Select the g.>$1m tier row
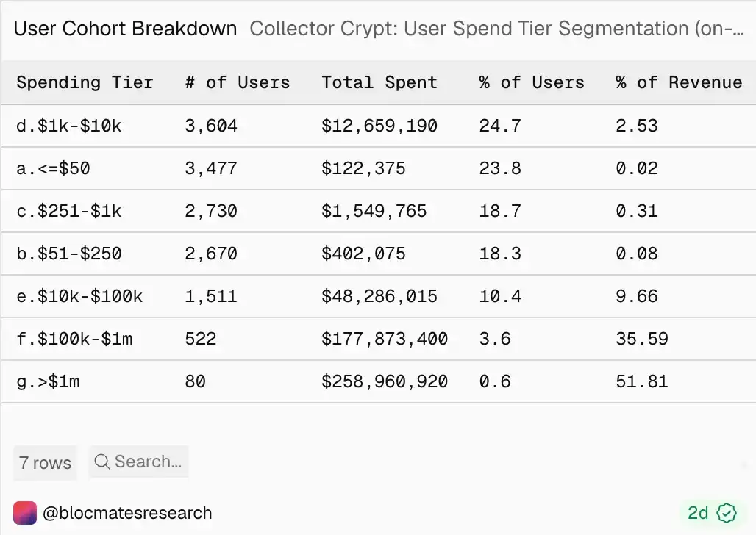This screenshot has height=535, width=756. pos(378,381)
